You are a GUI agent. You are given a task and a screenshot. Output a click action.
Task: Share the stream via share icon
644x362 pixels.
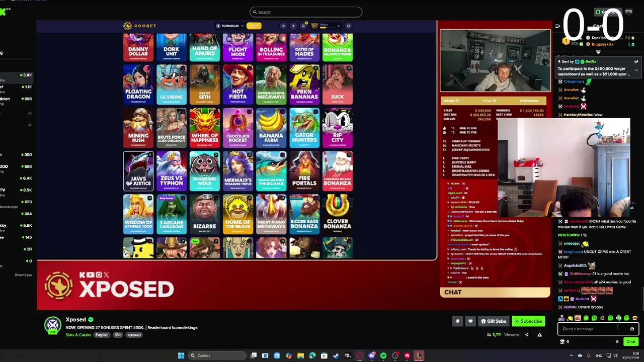coord(527,334)
